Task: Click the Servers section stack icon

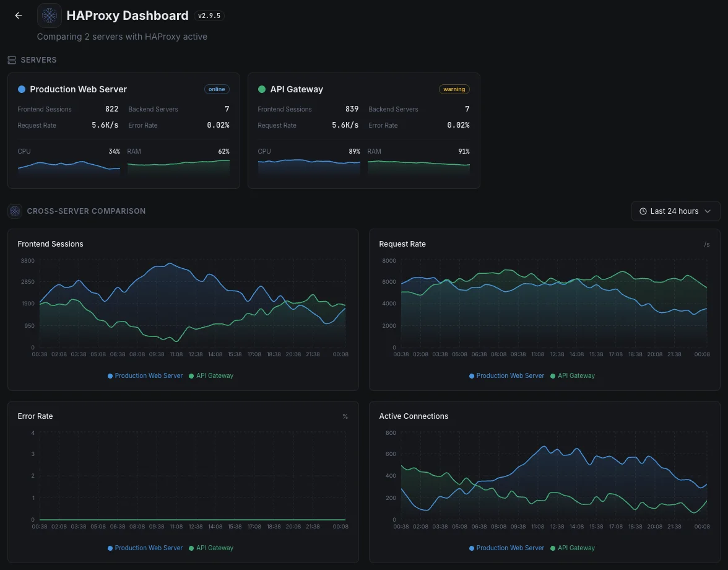Action: [12, 60]
